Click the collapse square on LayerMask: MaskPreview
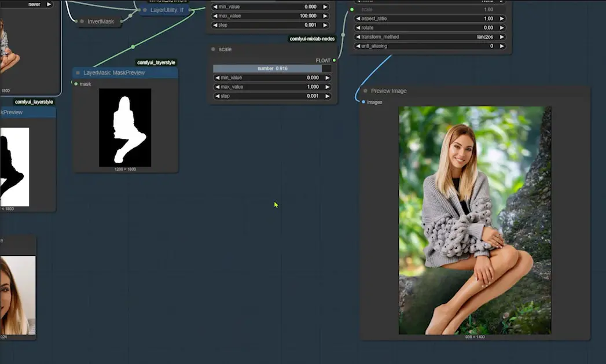This screenshot has height=364, width=606. [78, 73]
